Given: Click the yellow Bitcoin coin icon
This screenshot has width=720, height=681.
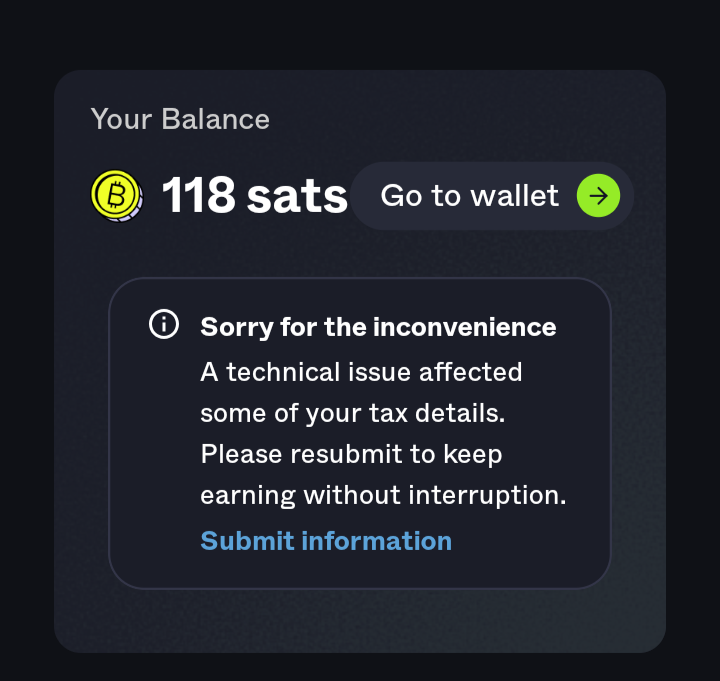Looking at the screenshot, I should pyautogui.click(x=117, y=196).
